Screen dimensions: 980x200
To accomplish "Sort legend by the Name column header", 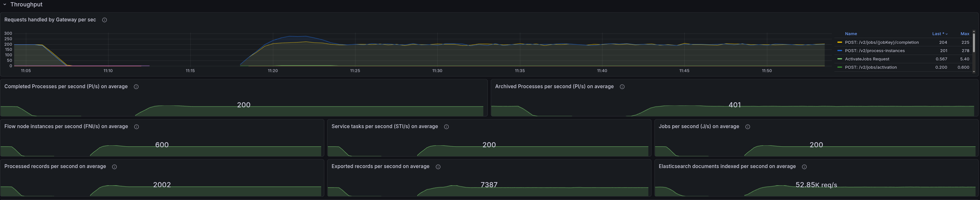I will (x=851, y=34).
